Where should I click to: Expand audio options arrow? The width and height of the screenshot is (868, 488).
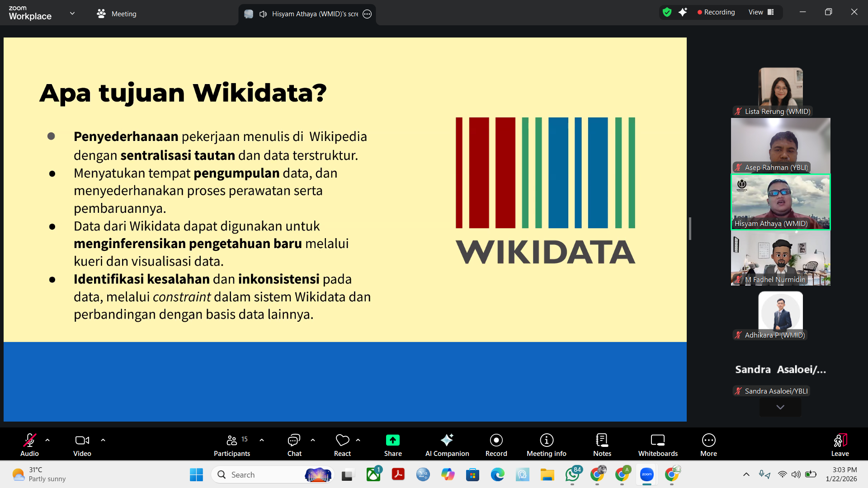pos(47,440)
